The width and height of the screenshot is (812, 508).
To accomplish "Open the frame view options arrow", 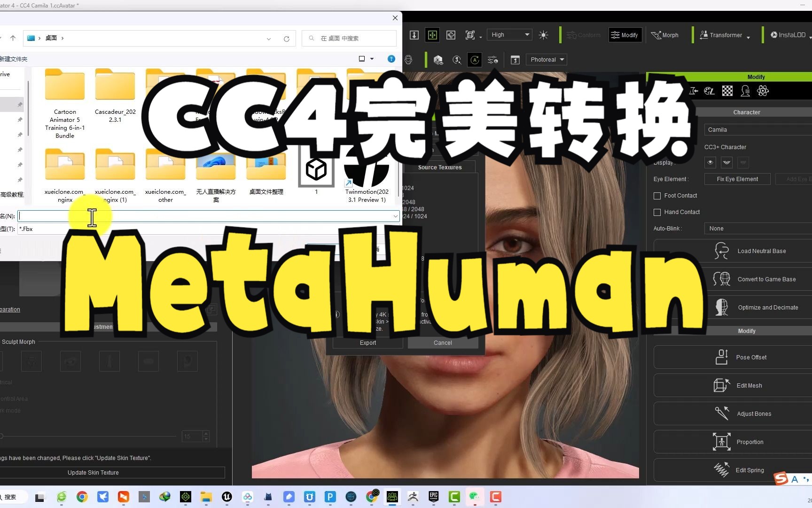I will coord(481,37).
